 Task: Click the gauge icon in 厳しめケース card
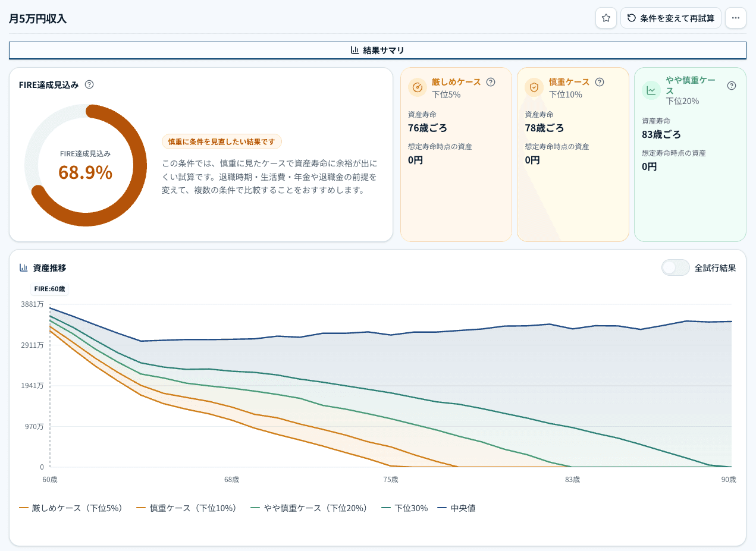pyautogui.click(x=418, y=87)
